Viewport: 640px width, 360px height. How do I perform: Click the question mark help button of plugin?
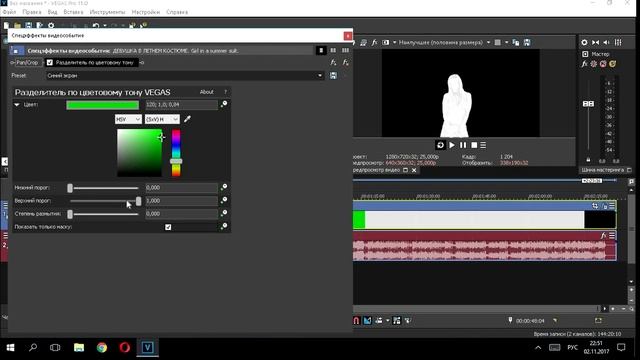point(225,92)
